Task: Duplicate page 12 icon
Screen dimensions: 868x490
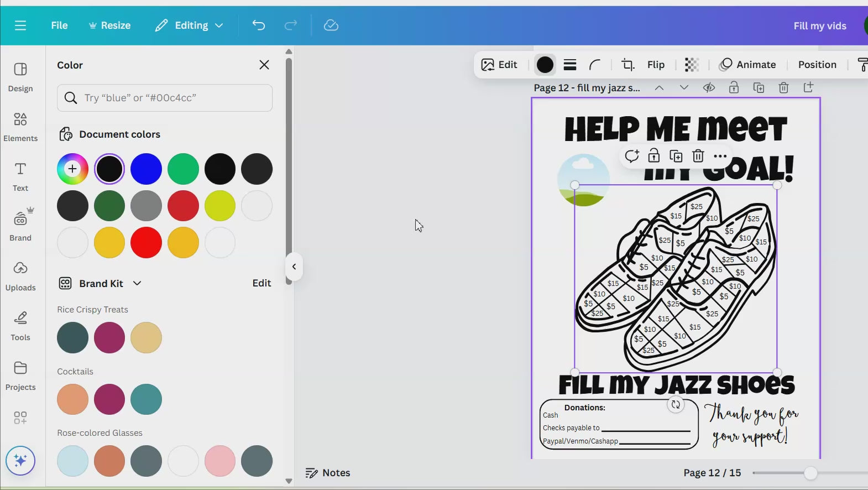Action: pyautogui.click(x=759, y=88)
